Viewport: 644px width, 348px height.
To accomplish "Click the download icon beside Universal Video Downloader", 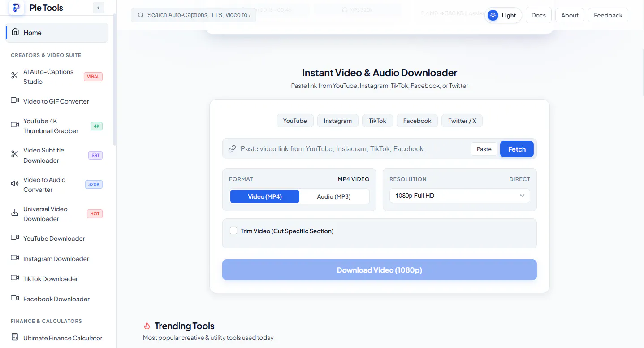I will (15, 213).
